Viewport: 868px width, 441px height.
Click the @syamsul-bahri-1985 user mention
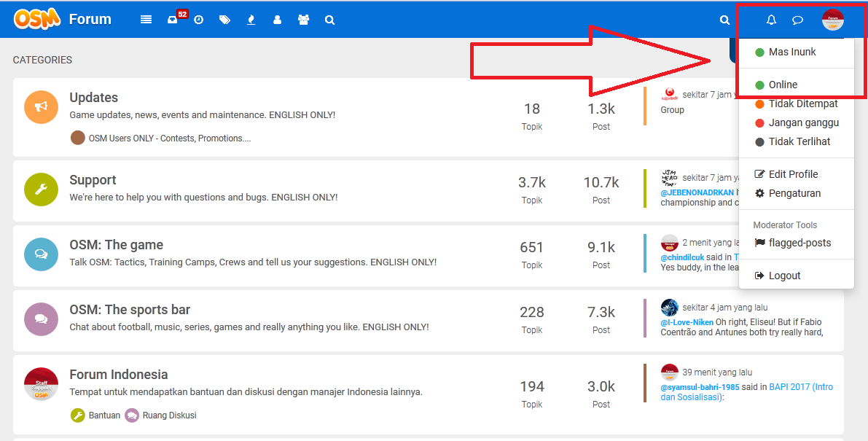[x=700, y=387]
